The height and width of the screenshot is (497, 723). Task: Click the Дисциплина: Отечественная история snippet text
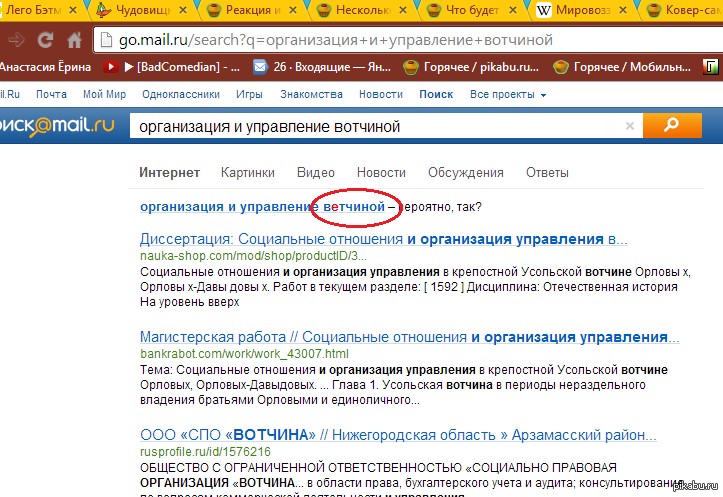pos(572,287)
